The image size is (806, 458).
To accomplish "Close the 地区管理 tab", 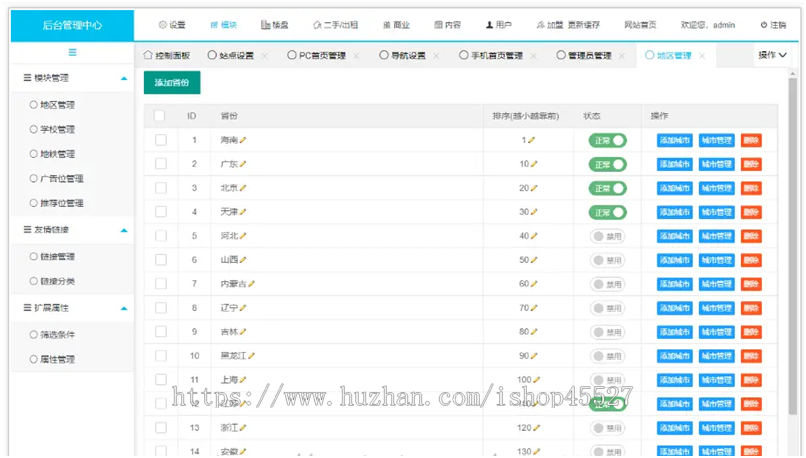I will (x=702, y=56).
